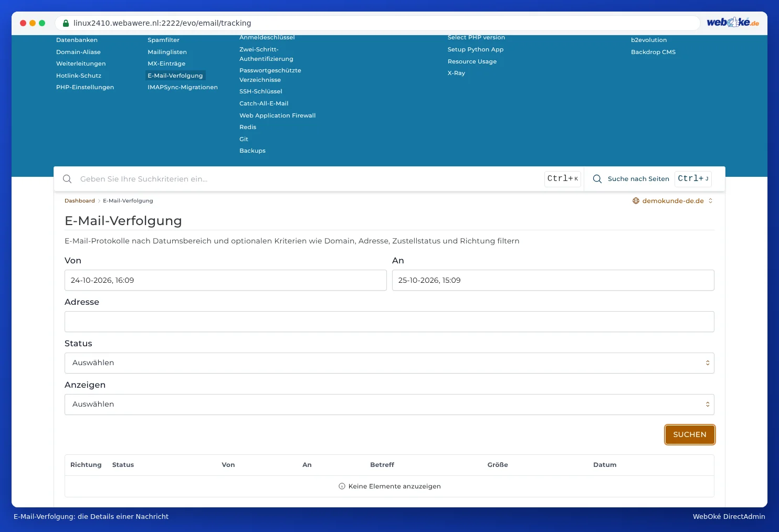Open Backdrop CMS installer link
Screen dimensions: 779x532
coord(653,52)
